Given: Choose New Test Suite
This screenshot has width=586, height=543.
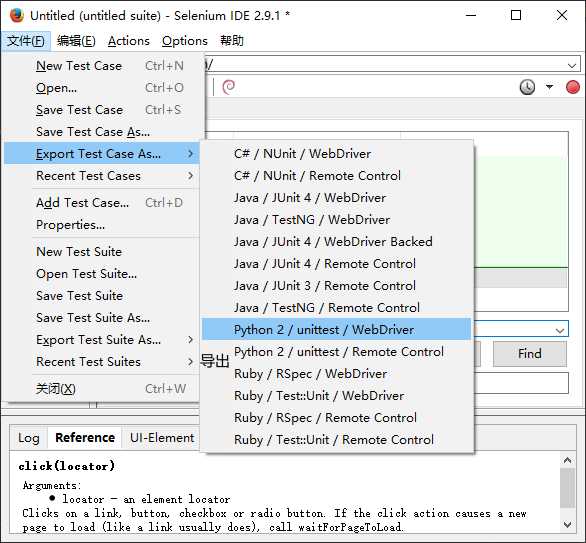Looking at the screenshot, I should click(x=102, y=252).
